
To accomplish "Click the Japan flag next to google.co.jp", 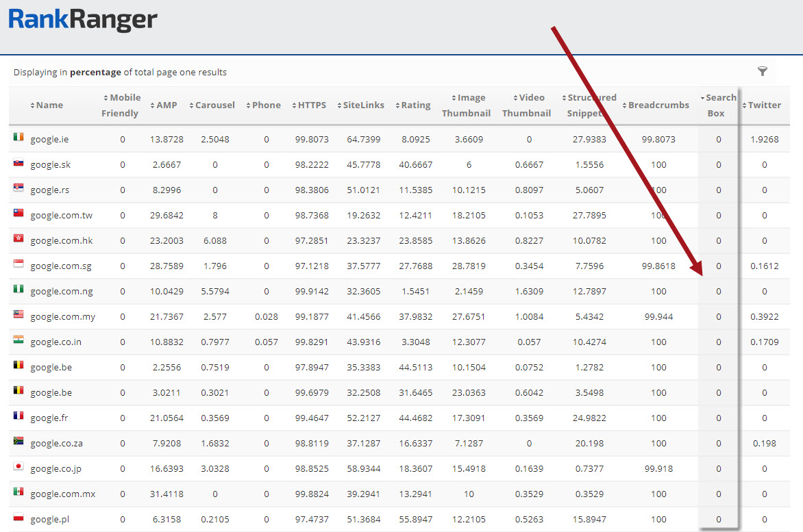I will 18,467.
